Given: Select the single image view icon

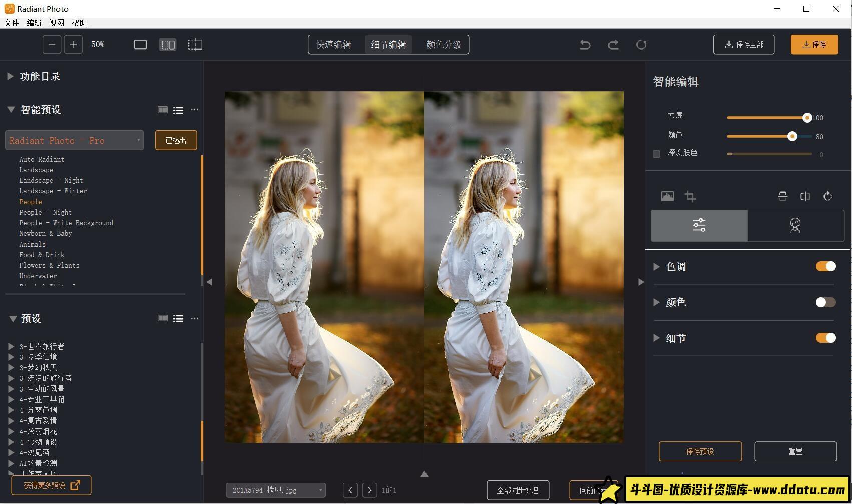Looking at the screenshot, I should pyautogui.click(x=140, y=44).
